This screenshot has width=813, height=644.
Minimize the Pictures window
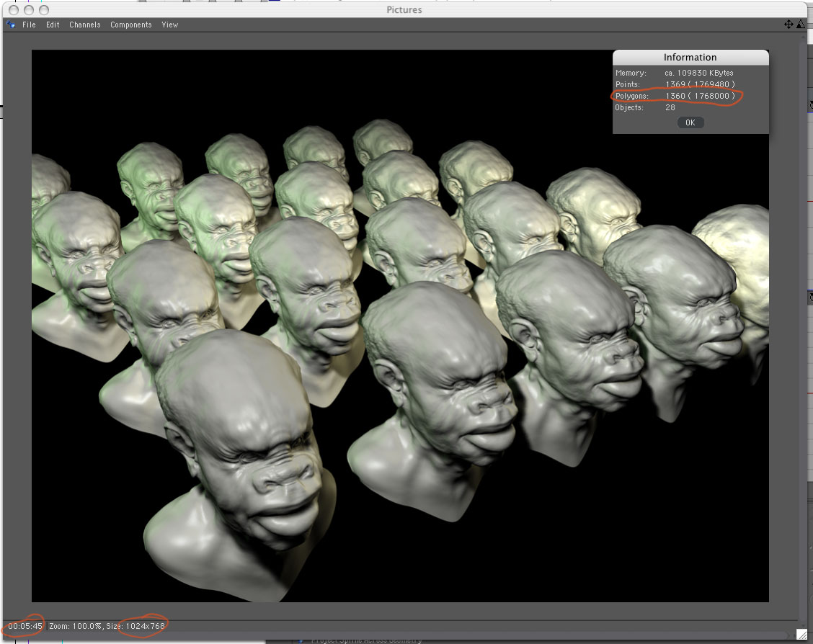[29, 10]
